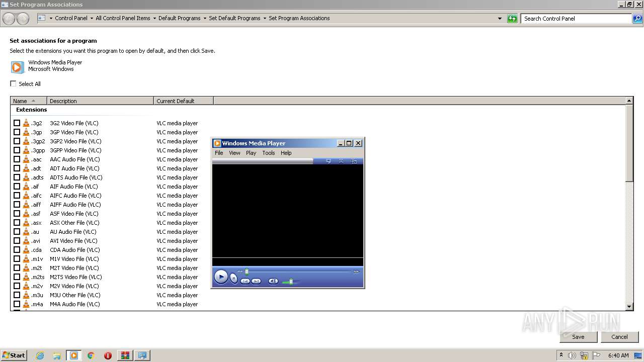Check the .asf extension checkbox
The width and height of the screenshot is (644, 362).
coord(17,213)
